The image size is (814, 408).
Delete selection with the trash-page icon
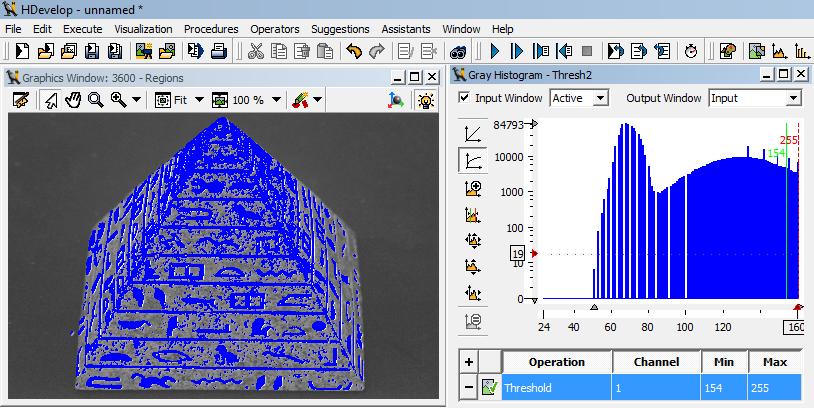302,51
